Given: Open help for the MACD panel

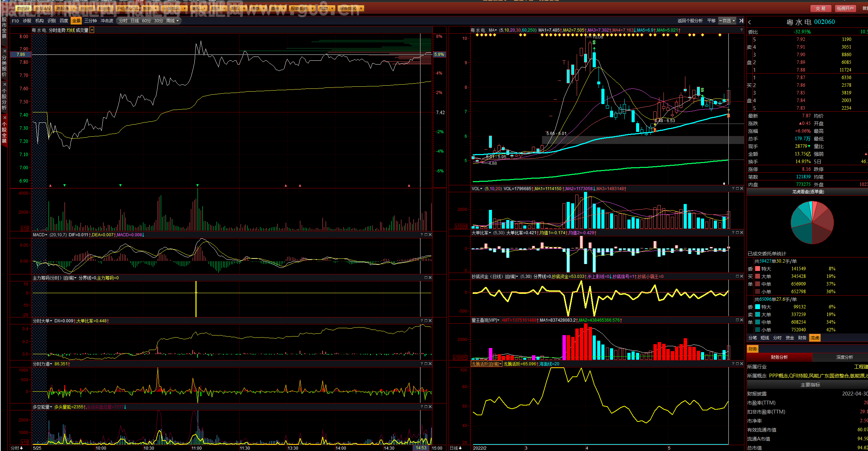Looking at the screenshot, I should 422,235.
